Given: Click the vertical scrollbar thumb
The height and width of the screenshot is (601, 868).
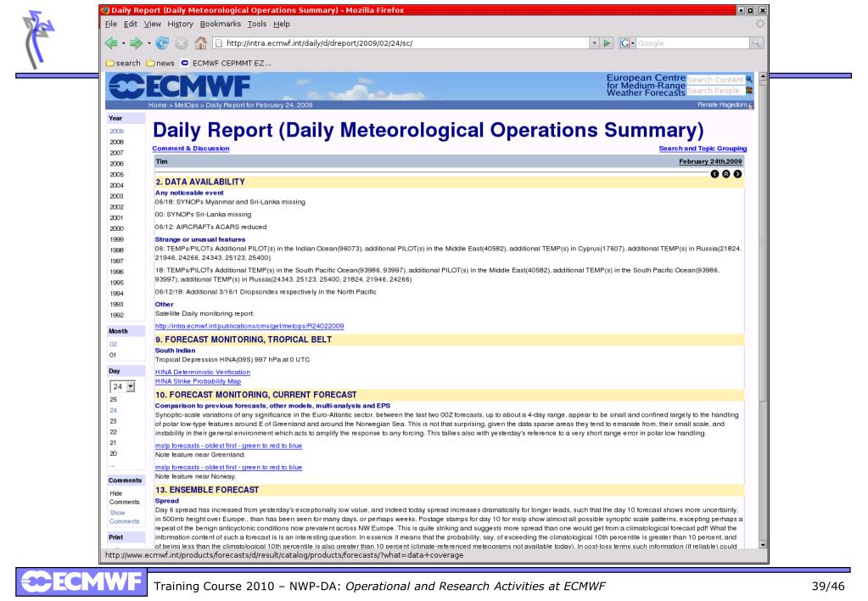Looking at the screenshot, I should pos(763,241).
